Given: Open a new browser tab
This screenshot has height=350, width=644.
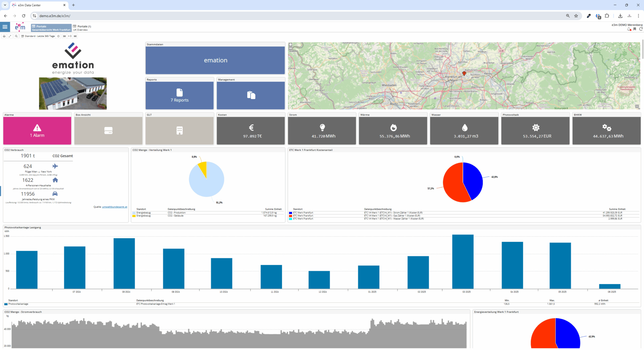Looking at the screenshot, I should 73,5.
